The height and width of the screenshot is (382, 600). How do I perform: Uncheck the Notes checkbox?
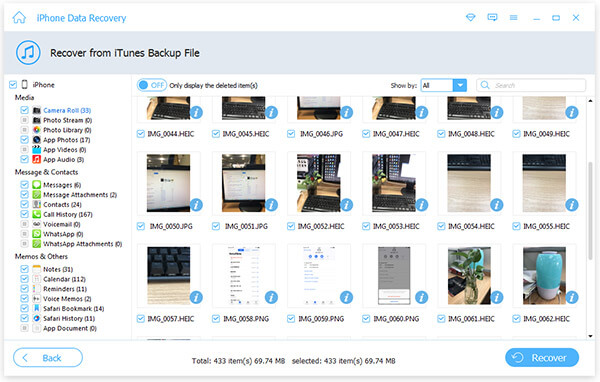(x=24, y=269)
